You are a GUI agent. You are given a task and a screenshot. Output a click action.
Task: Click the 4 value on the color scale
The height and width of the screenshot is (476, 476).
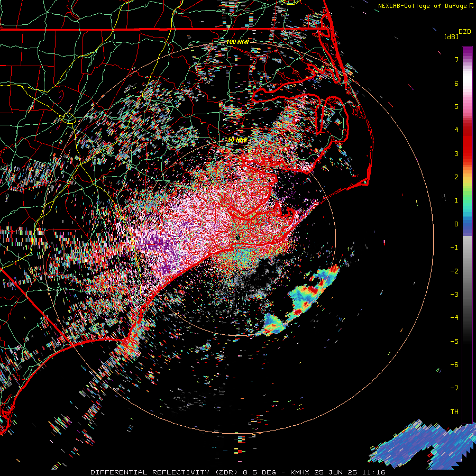tap(456, 130)
